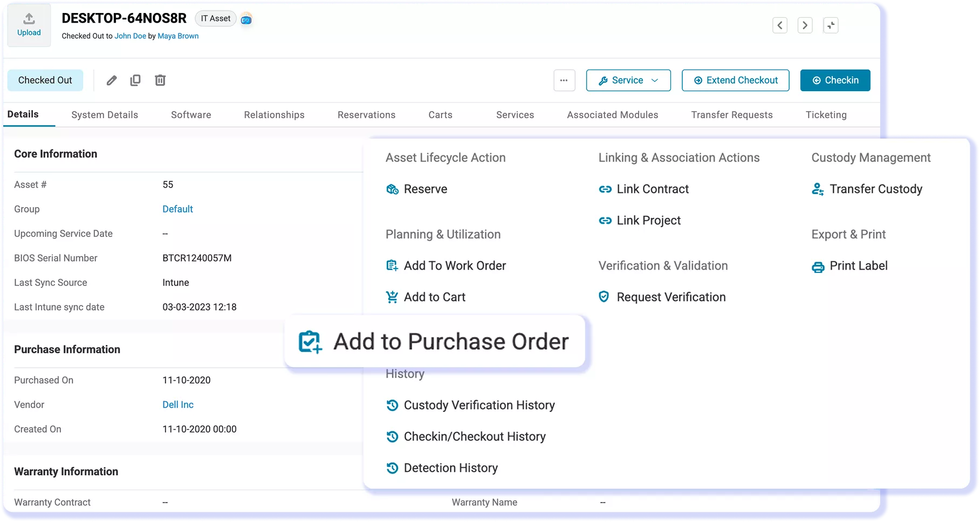Click the robot icon beside IT Asset
The image size is (980, 522).
pos(246,19)
